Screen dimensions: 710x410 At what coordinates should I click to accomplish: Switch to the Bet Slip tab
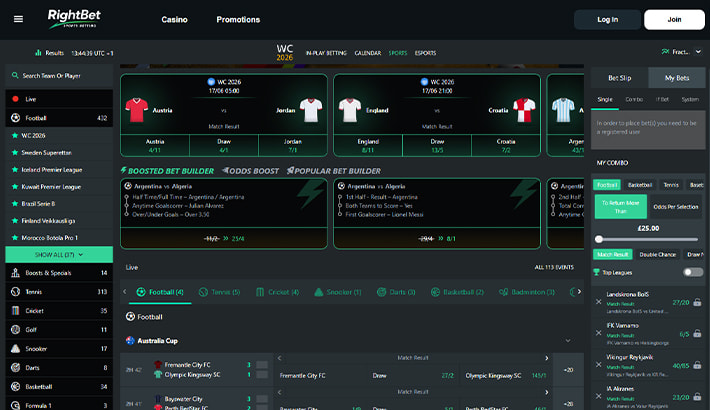(x=619, y=78)
